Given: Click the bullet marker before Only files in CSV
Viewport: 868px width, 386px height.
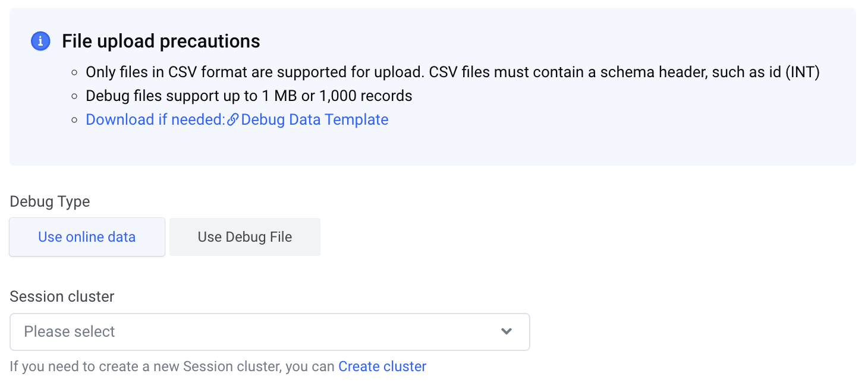Looking at the screenshot, I should pyautogui.click(x=74, y=72).
